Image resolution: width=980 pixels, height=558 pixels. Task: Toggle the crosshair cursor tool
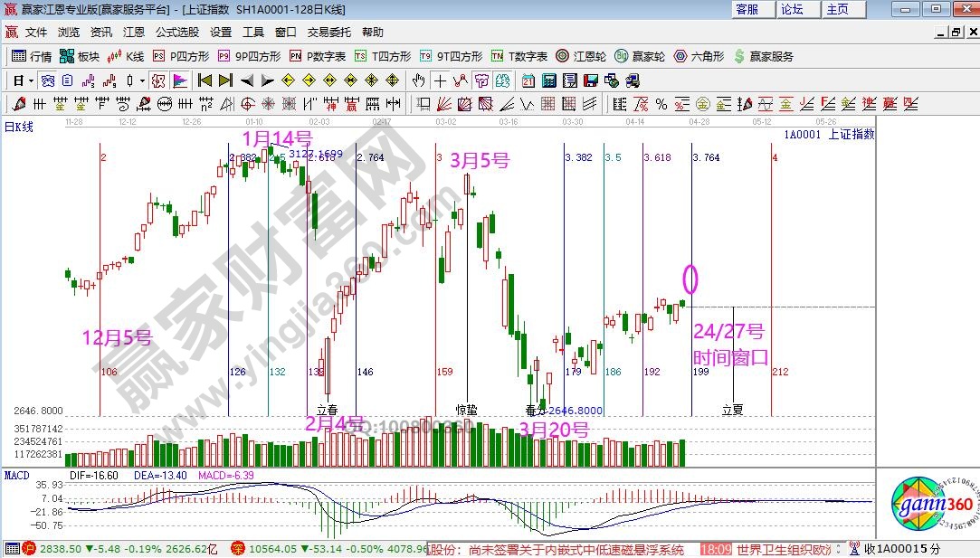pyautogui.click(x=440, y=80)
